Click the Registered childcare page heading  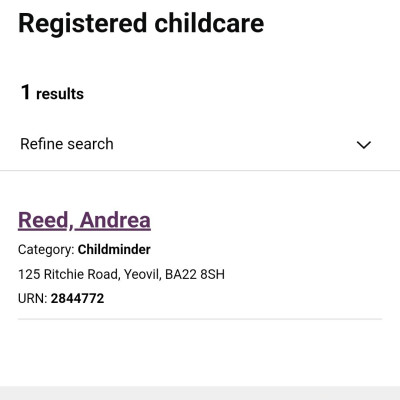[x=141, y=23]
